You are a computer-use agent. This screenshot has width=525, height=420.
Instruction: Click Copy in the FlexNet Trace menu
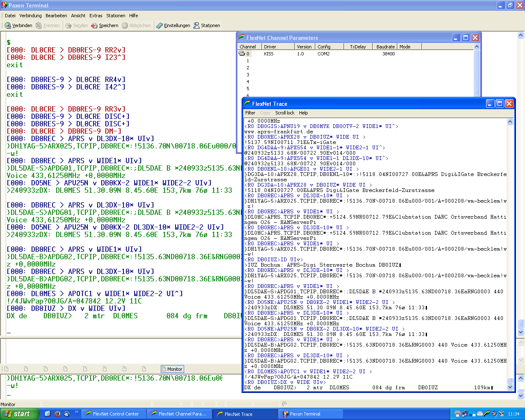click(x=265, y=113)
